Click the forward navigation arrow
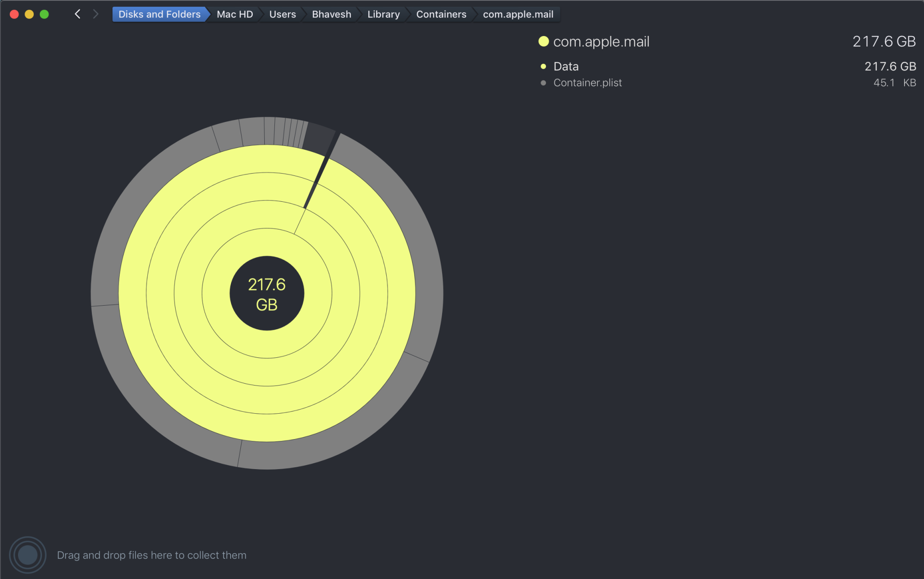This screenshot has width=924, height=579. (x=96, y=14)
